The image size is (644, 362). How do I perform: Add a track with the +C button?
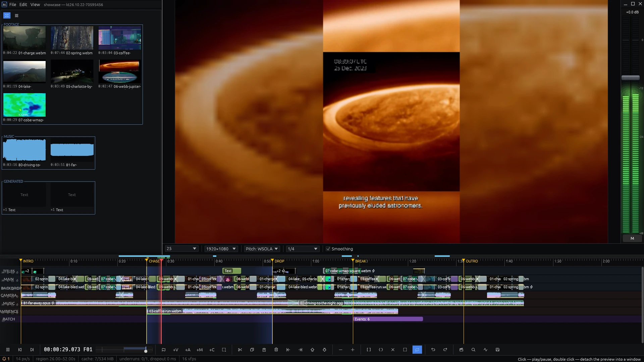click(x=212, y=350)
